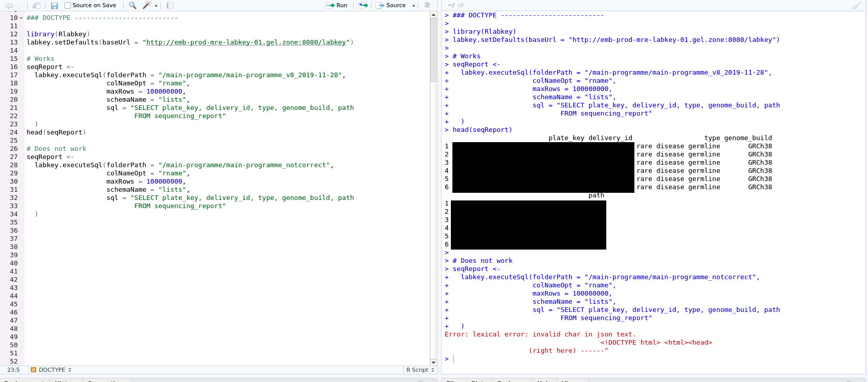Show the document outline

point(427,5)
